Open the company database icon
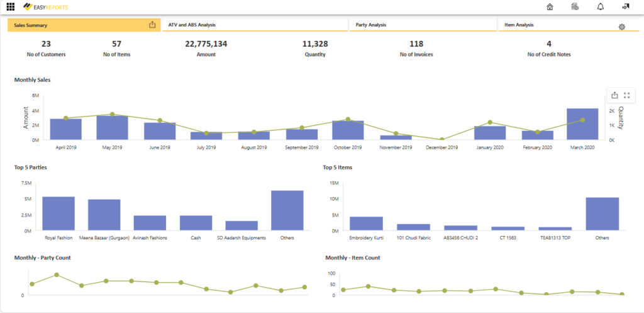644x313 pixels. (x=574, y=7)
